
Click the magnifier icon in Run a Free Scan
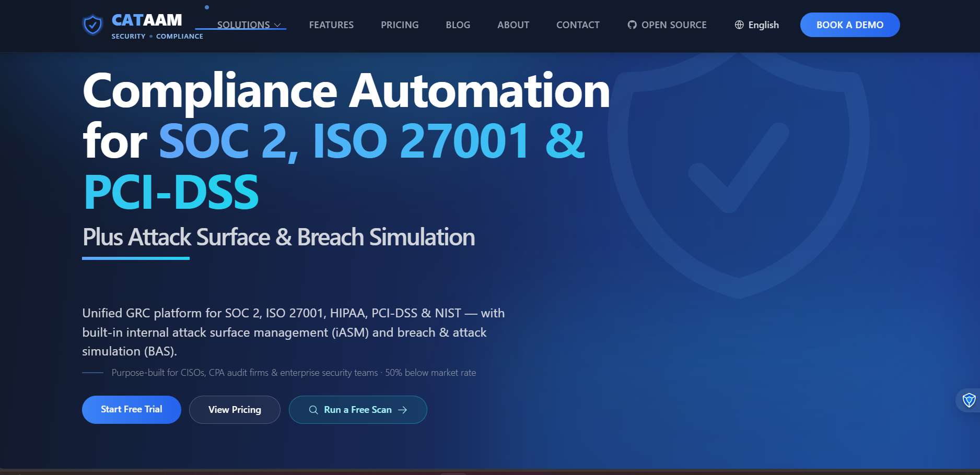tap(313, 410)
